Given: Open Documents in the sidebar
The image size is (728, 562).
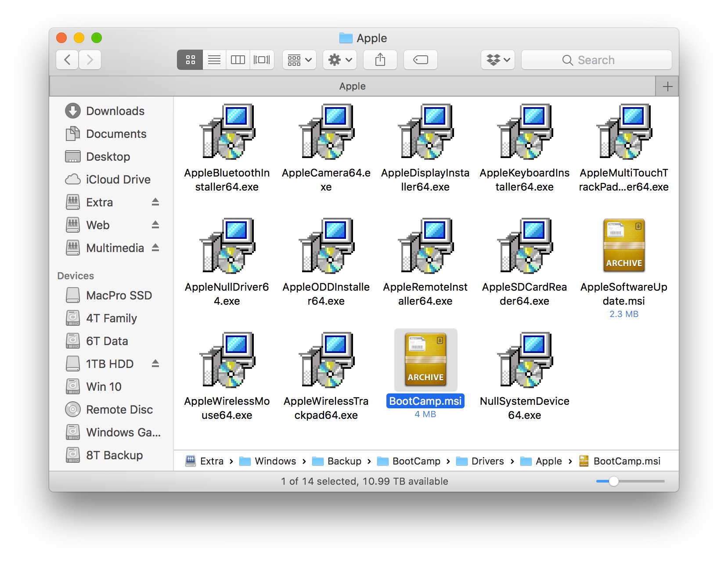Looking at the screenshot, I should [106, 134].
